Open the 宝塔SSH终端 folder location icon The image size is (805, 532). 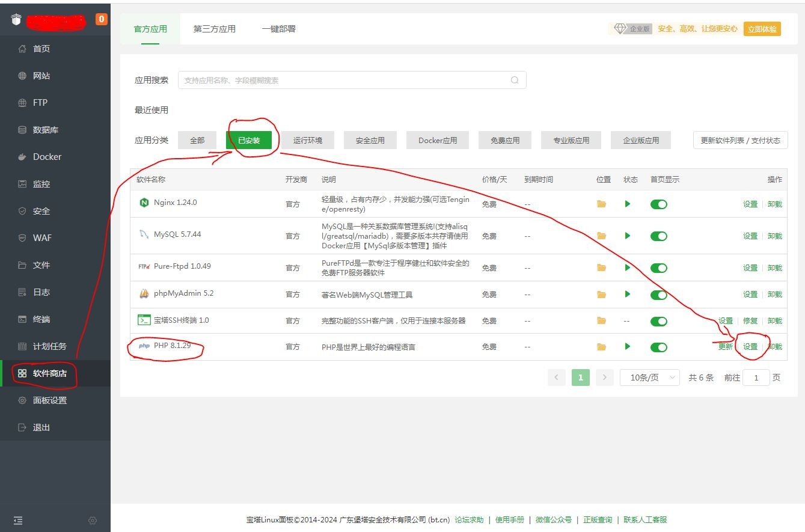click(x=601, y=320)
